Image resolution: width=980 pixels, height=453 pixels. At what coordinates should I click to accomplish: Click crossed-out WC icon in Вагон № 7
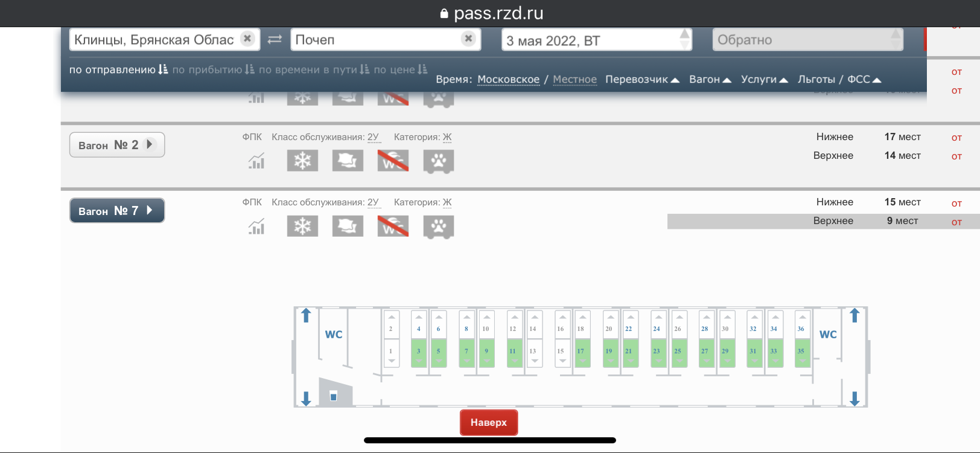tap(393, 226)
